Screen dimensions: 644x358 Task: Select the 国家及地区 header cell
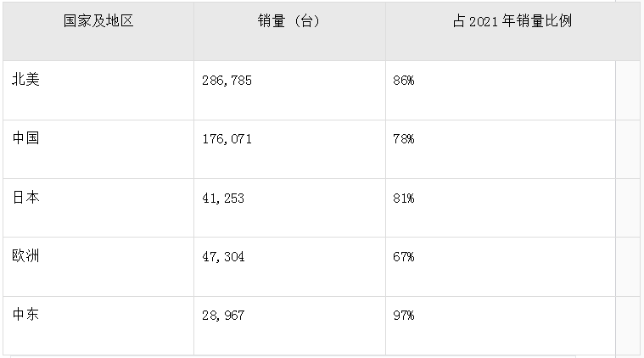pos(98,31)
